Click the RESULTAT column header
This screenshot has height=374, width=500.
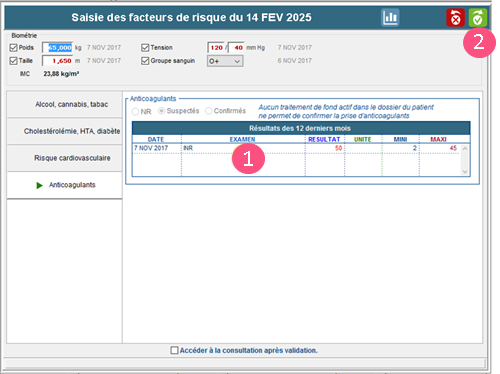coord(324,139)
